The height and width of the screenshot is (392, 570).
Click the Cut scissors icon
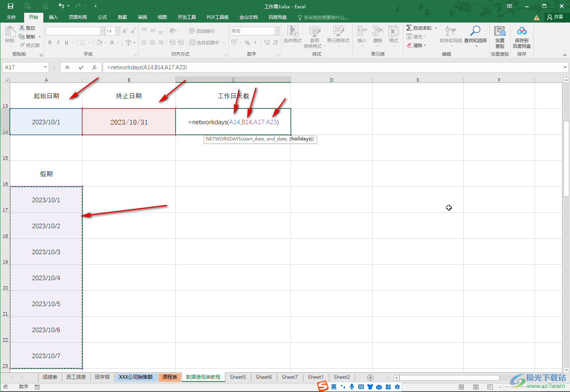pos(22,28)
